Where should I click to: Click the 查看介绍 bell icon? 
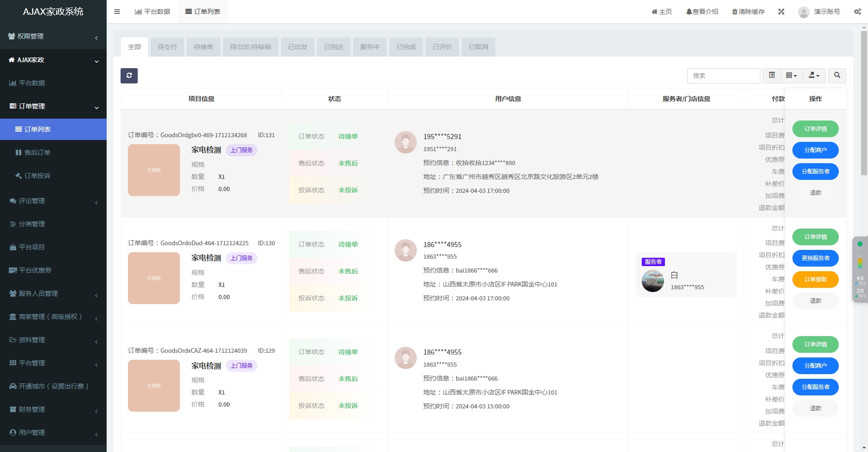click(689, 12)
